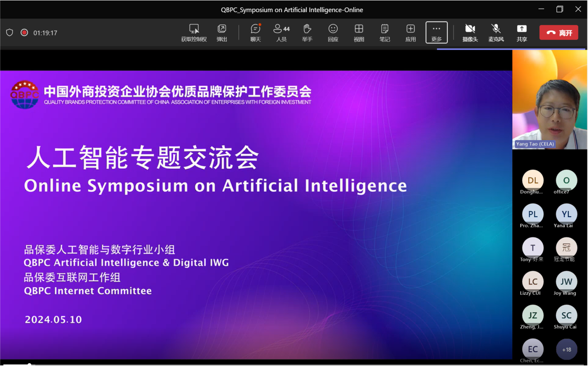Select Joy Wang's JW avatar
The height and width of the screenshot is (366, 588).
tap(566, 281)
